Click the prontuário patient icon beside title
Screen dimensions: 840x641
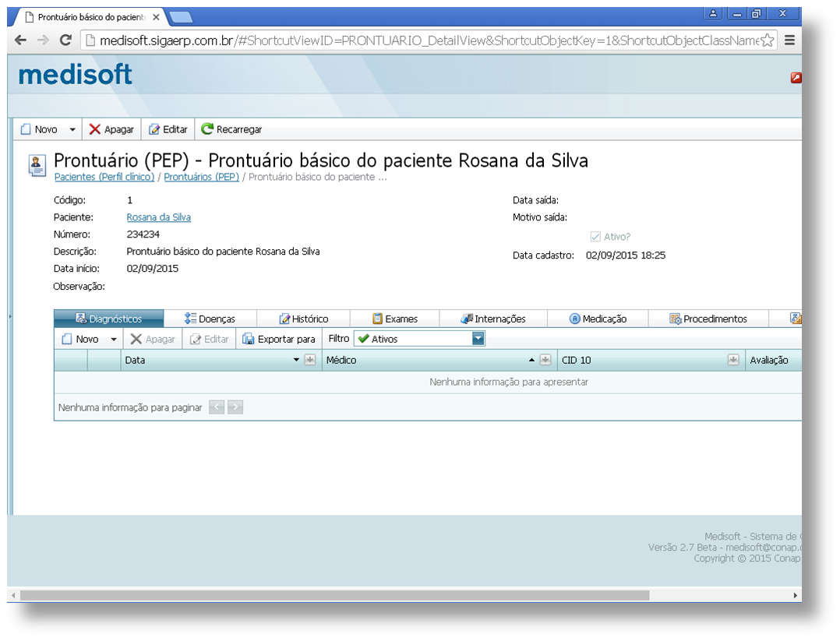point(37,165)
